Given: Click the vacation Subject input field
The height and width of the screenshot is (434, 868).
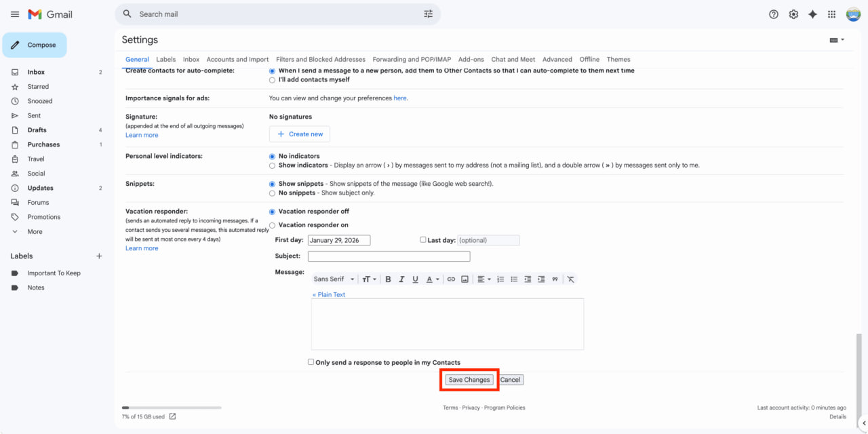Looking at the screenshot, I should tap(389, 256).
